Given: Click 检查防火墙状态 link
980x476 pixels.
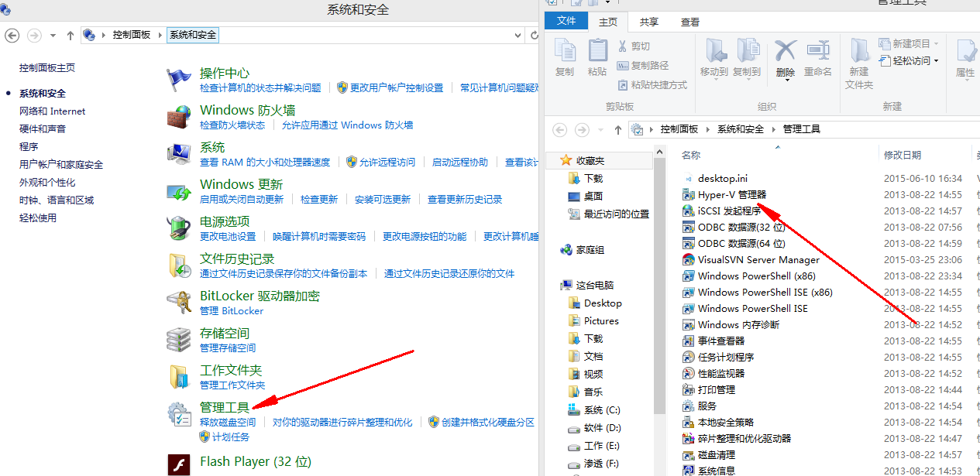Looking at the screenshot, I should [x=232, y=125].
